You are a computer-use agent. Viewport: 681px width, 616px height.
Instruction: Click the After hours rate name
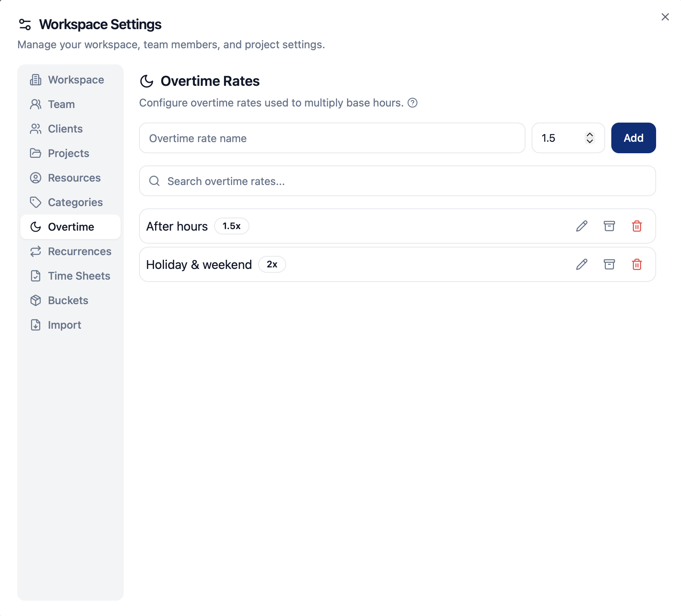pos(177,226)
